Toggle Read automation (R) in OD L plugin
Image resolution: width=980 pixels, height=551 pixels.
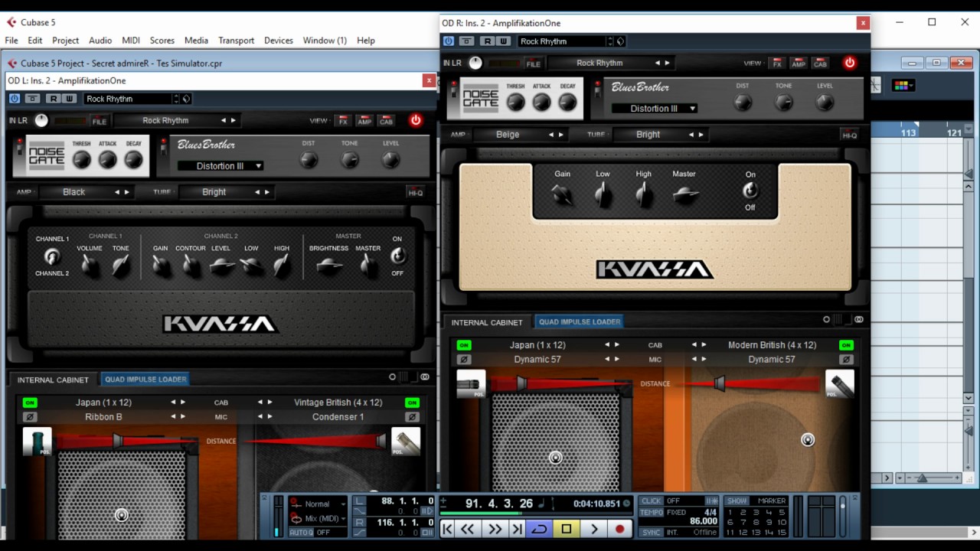(53, 99)
